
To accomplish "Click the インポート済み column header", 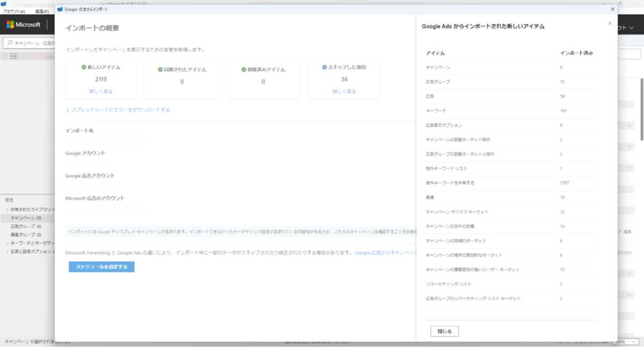I will [576, 53].
